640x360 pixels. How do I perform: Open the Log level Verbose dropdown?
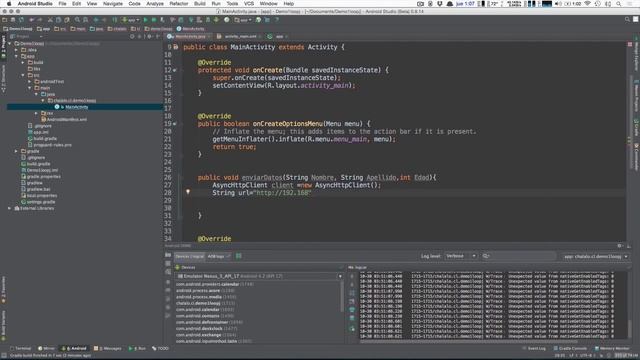pyautogui.click(x=460, y=256)
